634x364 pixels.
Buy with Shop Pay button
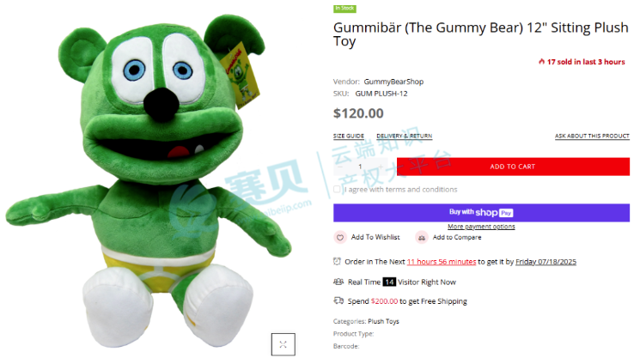[x=481, y=213]
